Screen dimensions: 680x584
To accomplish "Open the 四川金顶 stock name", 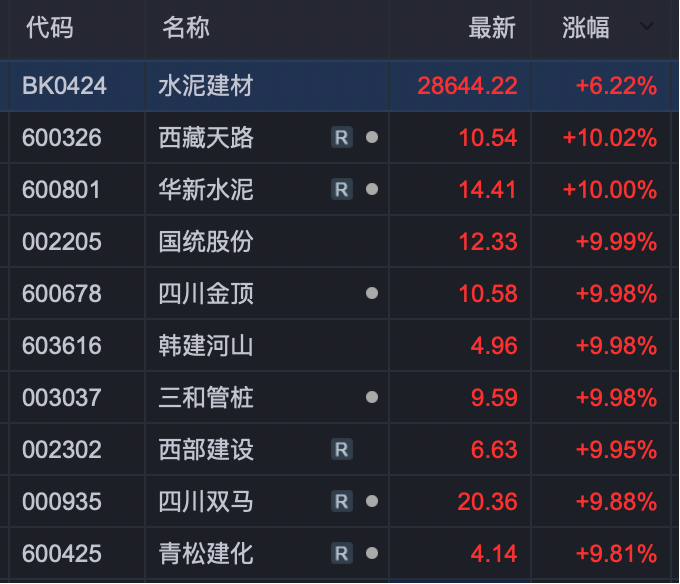I will 206,294.
